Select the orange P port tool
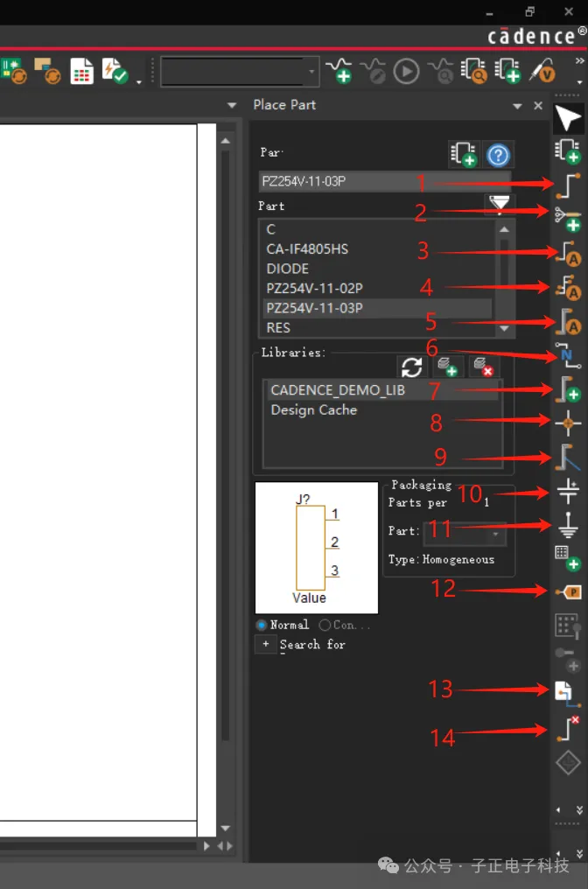The image size is (588, 889). tap(569, 592)
